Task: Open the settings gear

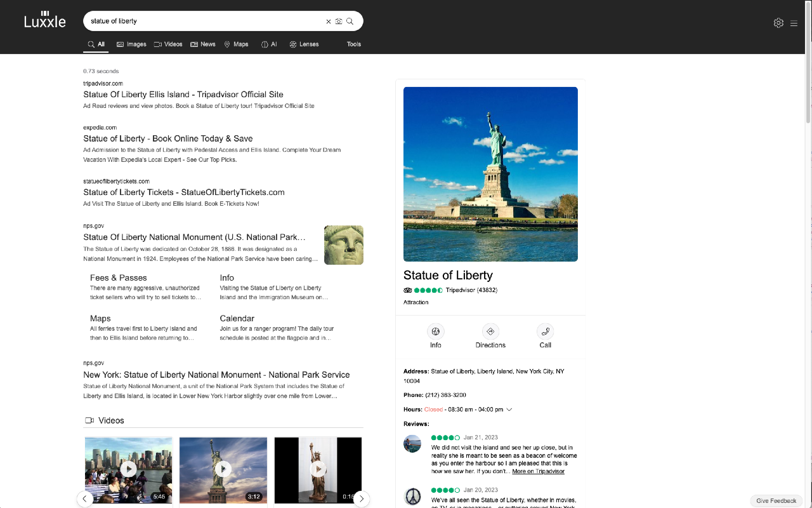Action: point(778,22)
